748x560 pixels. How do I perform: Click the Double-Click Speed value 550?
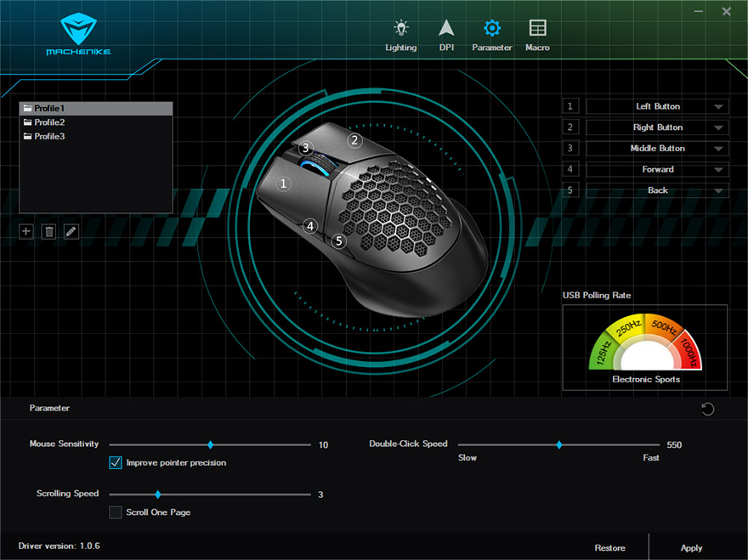tap(674, 445)
